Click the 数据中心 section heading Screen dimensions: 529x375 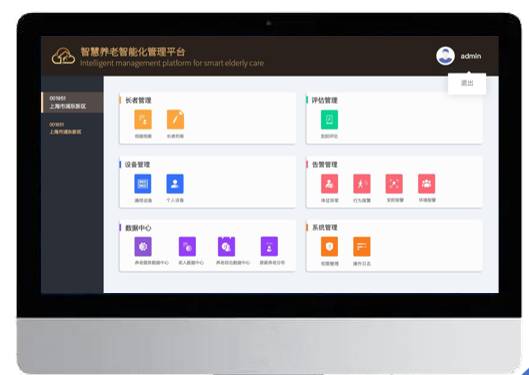138,228
